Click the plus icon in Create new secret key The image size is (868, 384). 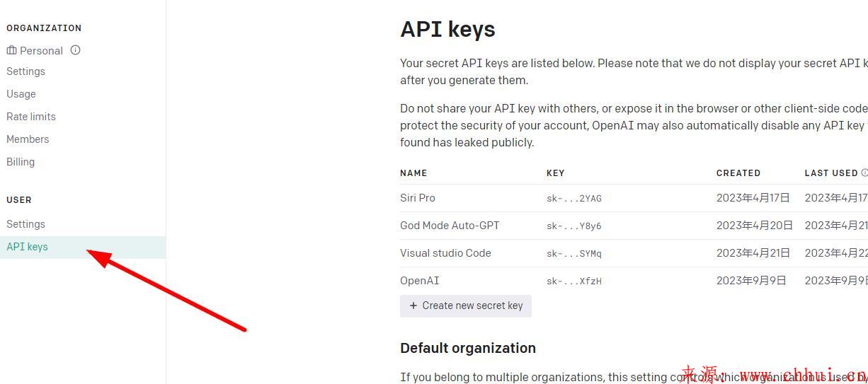pyautogui.click(x=413, y=306)
